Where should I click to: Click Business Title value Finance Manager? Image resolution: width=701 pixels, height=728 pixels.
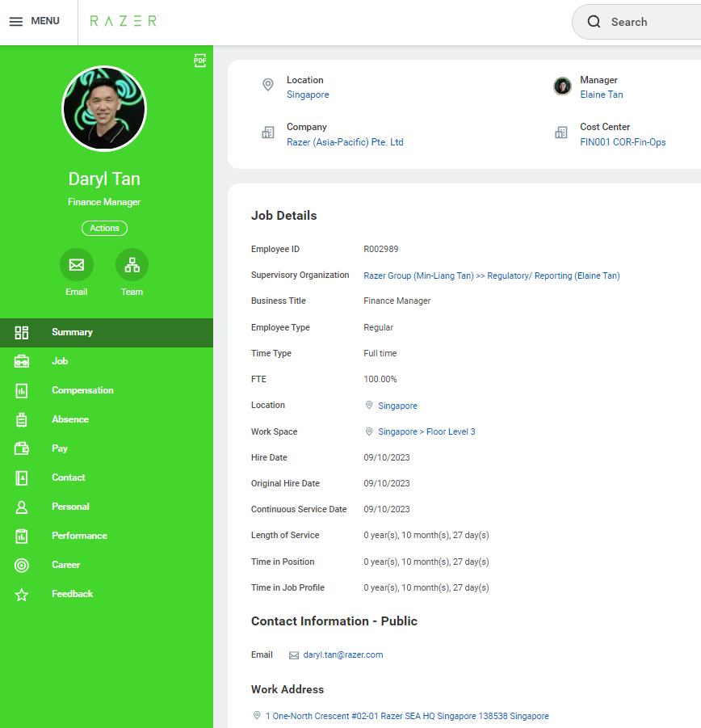click(397, 301)
